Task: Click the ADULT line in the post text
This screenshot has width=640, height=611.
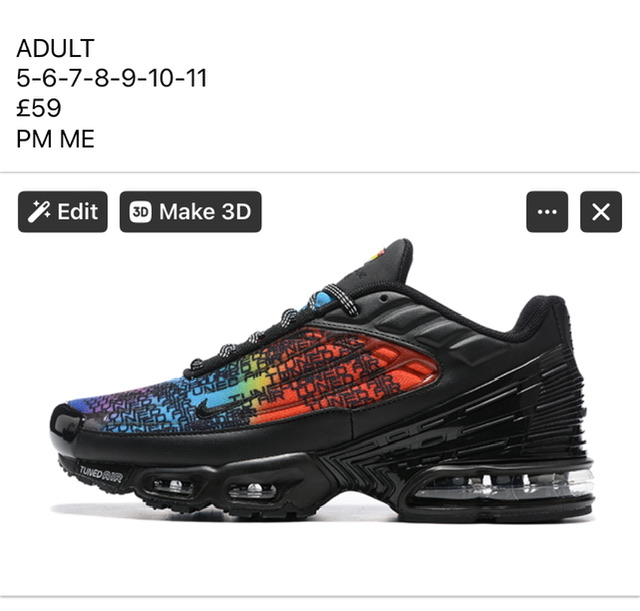Action: (56, 48)
